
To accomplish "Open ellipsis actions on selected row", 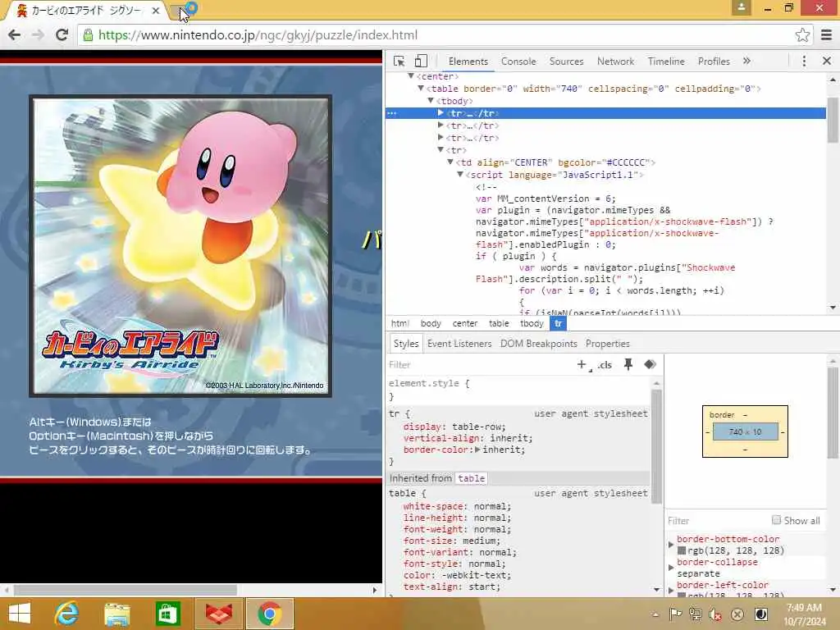I will tap(392, 113).
